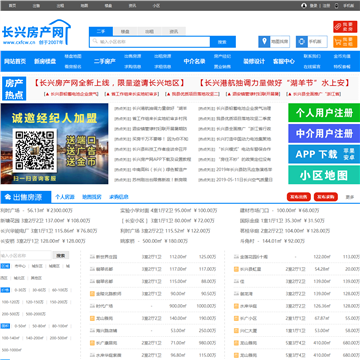Image resolution: width=360 pixels, height=360 pixels.
Task: Click the 中介用户注册 button
Action: [x=324, y=134]
